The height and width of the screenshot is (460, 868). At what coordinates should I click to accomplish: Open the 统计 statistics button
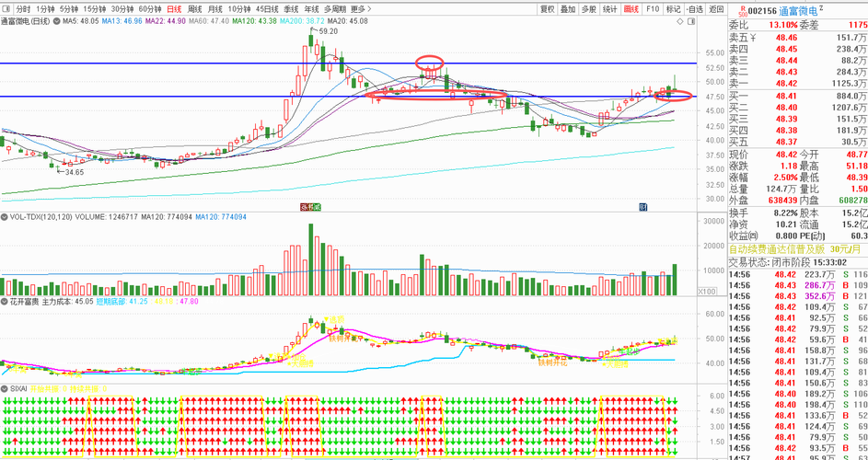(x=610, y=9)
